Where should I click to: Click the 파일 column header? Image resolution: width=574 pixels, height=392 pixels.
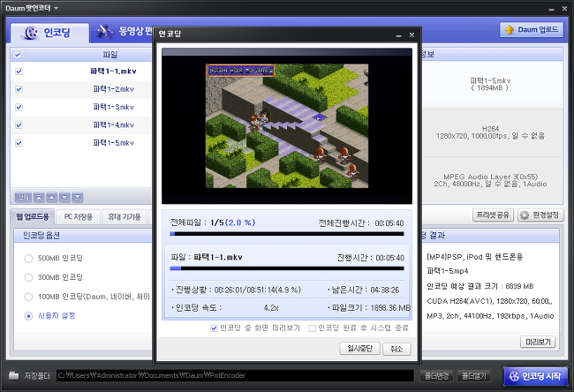coord(110,55)
